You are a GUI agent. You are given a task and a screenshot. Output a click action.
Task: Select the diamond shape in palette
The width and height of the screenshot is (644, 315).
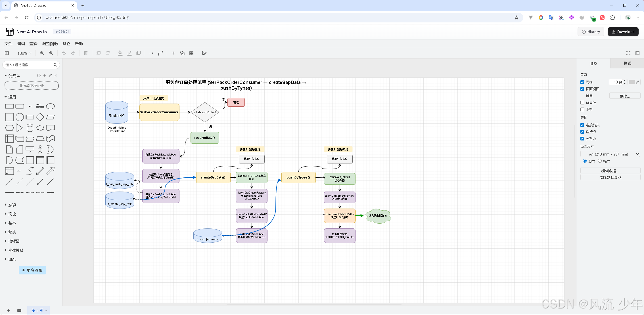tap(40, 117)
